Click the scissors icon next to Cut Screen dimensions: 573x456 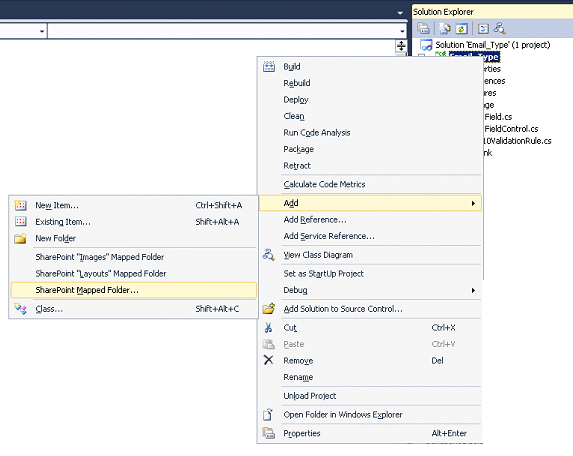(x=268, y=327)
